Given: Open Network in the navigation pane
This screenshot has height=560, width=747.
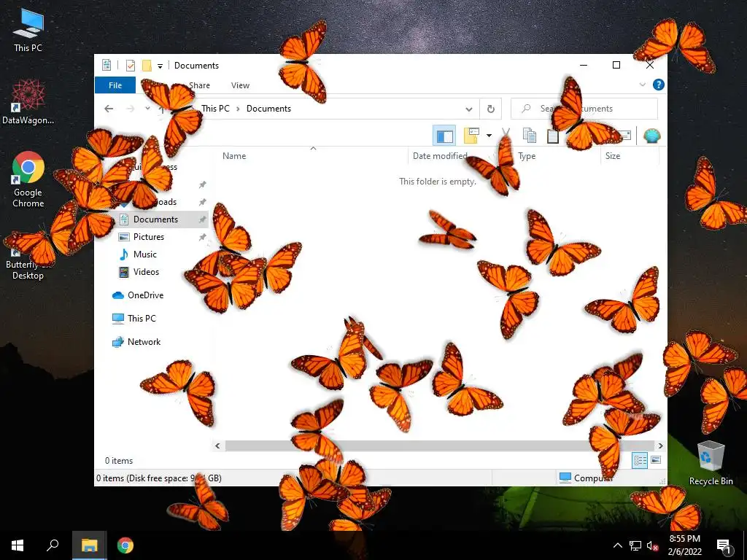Looking at the screenshot, I should coord(144,342).
